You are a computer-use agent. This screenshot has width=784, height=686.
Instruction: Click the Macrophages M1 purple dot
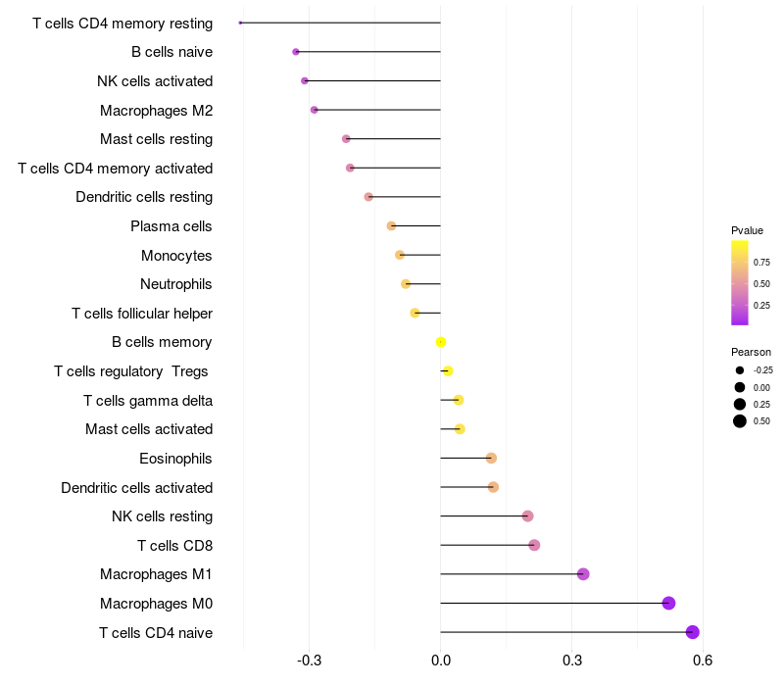[583, 574]
